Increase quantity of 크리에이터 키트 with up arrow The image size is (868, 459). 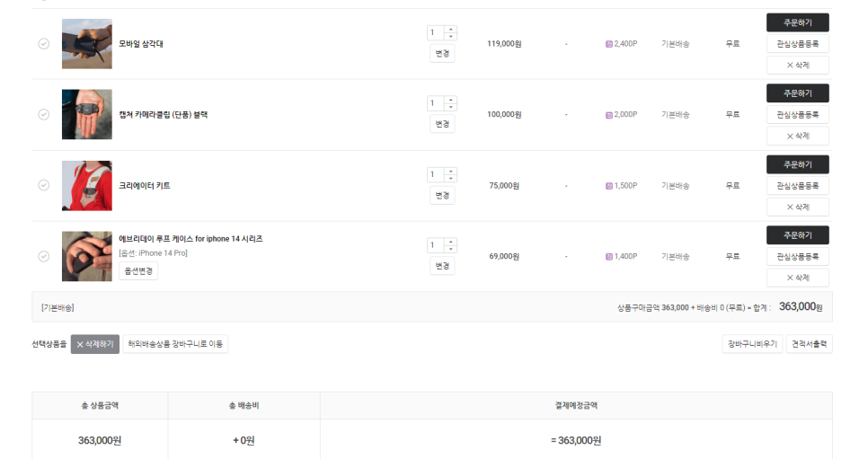point(450,171)
